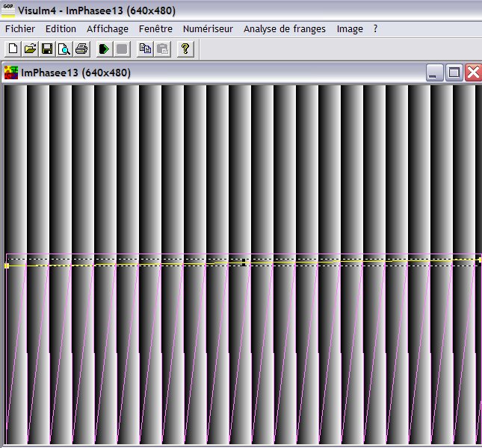Click the New document toolbar icon
This screenshot has width=482, height=448.
click(x=13, y=49)
